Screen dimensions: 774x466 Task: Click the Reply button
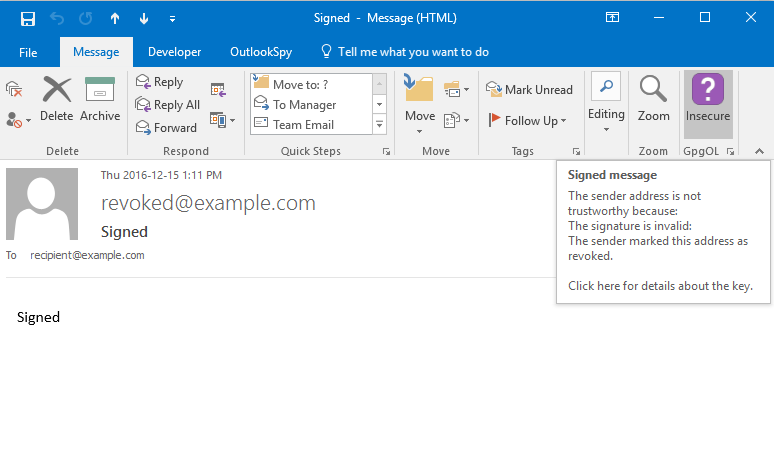pyautogui.click(x=160, y=82)
